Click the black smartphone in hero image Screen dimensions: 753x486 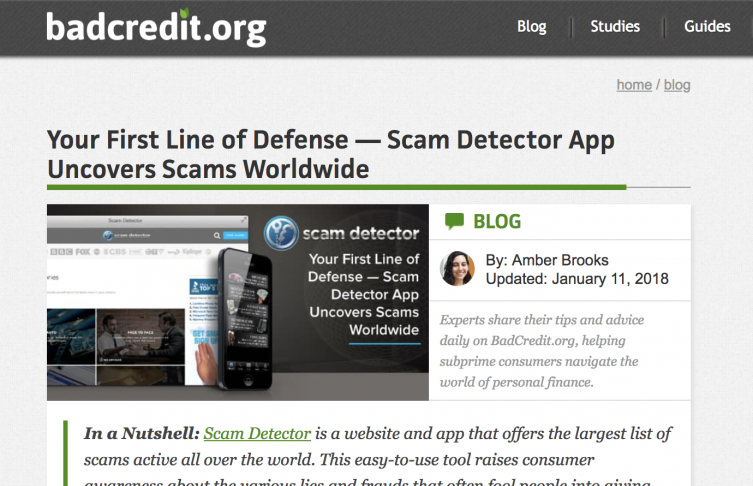point(245,319)
